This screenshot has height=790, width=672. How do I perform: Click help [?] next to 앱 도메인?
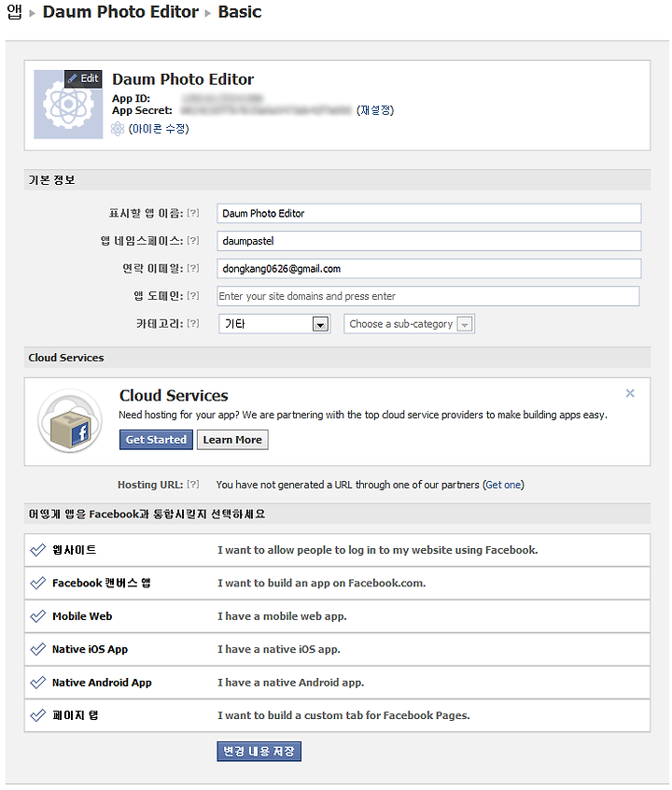[193, 296]
